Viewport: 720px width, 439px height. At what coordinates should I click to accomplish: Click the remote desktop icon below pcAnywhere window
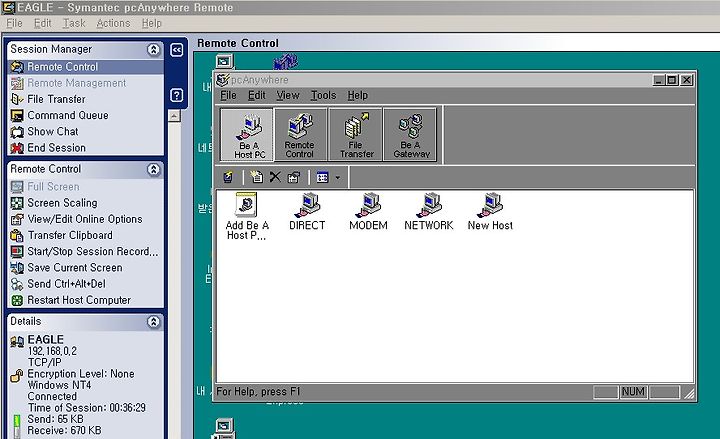point(225,427)
